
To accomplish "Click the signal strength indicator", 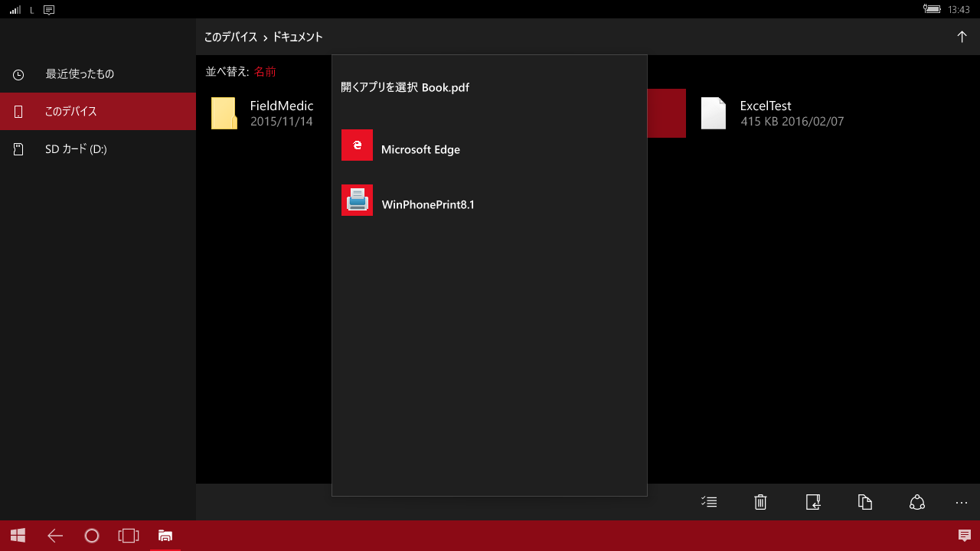I will [x=15, y=10].
